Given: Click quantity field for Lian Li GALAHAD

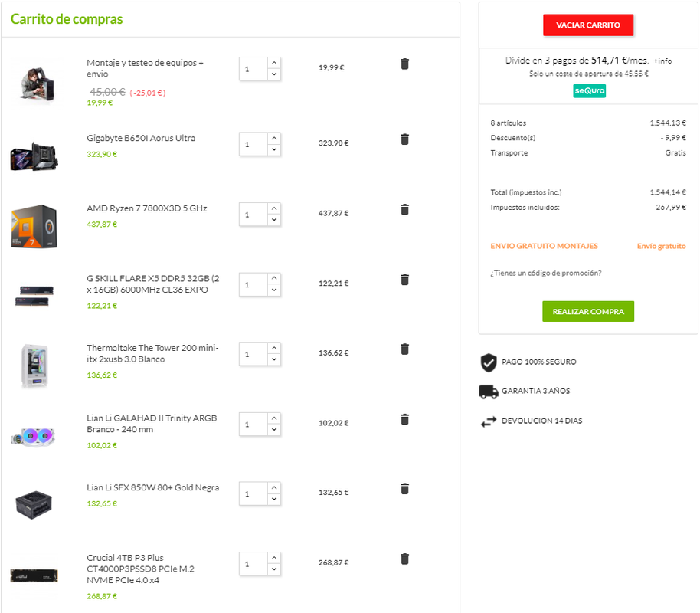Looking at the screenshot, I should pos(254,424).
